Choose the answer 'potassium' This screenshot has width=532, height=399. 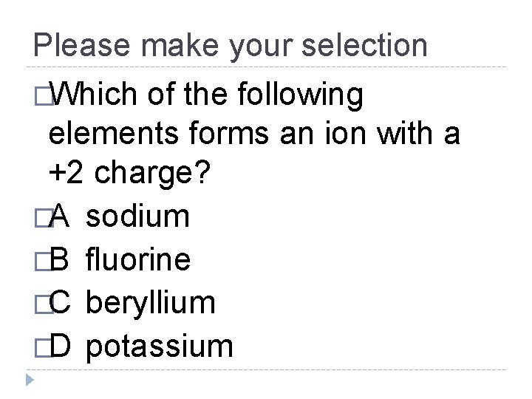(160, 345)
